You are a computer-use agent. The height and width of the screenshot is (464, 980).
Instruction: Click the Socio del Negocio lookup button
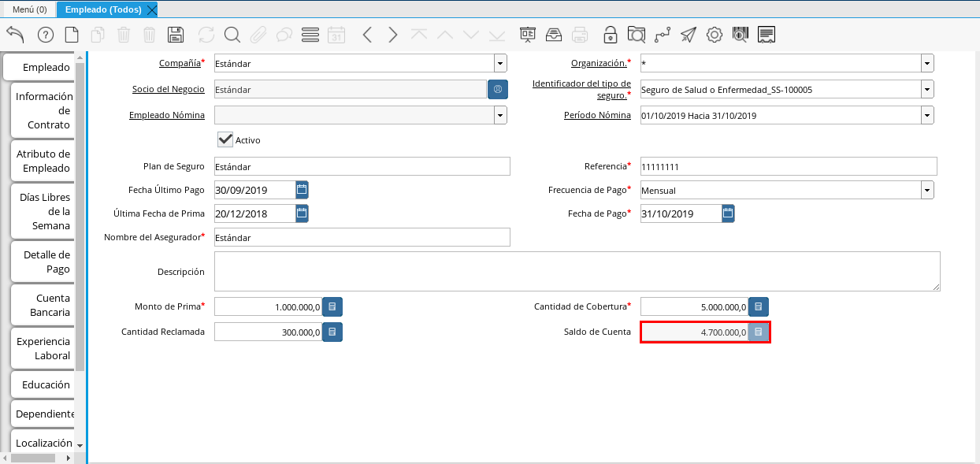coord(498,90)
